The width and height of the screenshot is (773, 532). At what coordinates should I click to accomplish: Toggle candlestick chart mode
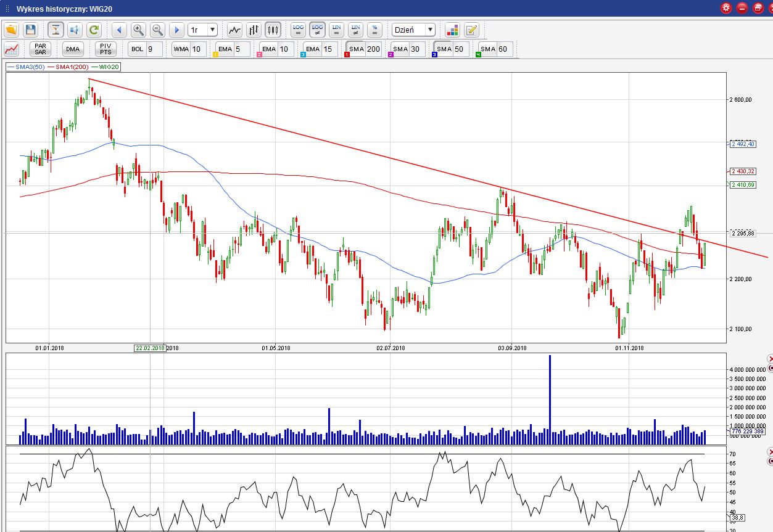click(x=273, y=30)
